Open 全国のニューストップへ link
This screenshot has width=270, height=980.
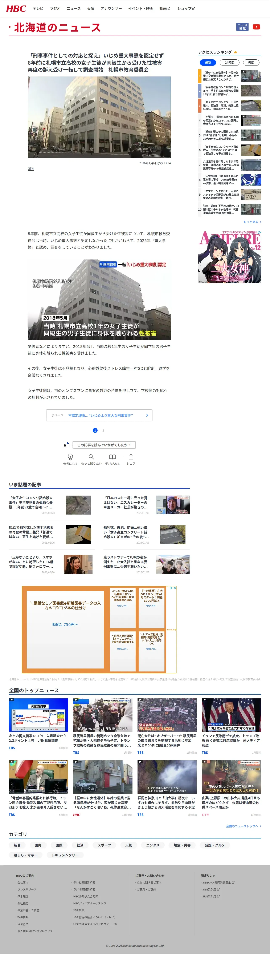pos(244,826)
